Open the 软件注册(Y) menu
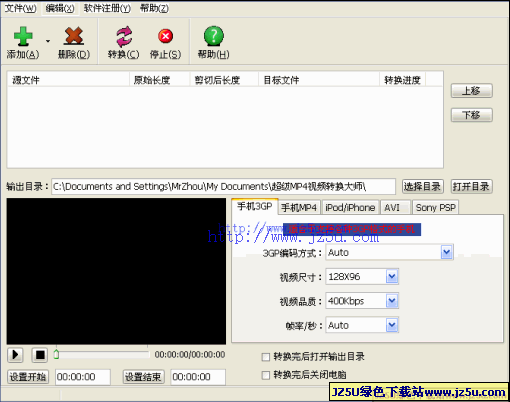Viewport: 510px width, 402px height. pyautogui.click(x=107, y=8)
